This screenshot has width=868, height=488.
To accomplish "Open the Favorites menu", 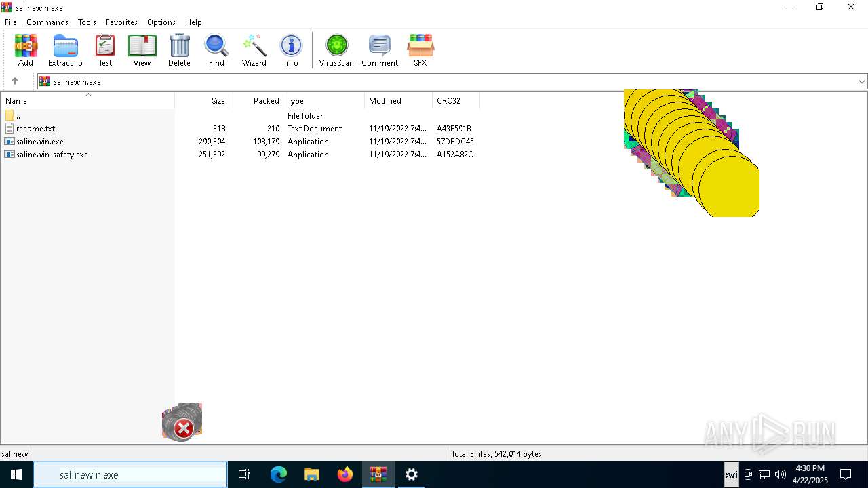I will 121,22.
